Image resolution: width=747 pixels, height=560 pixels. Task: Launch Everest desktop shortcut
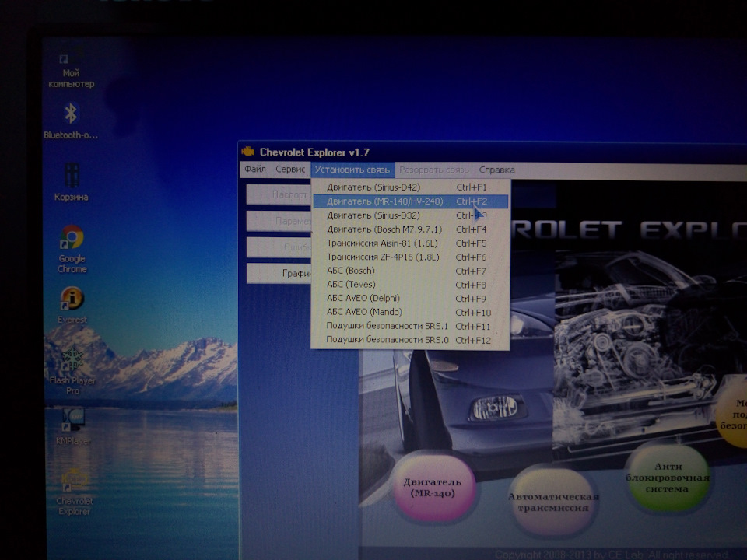(x=72, y=305)
